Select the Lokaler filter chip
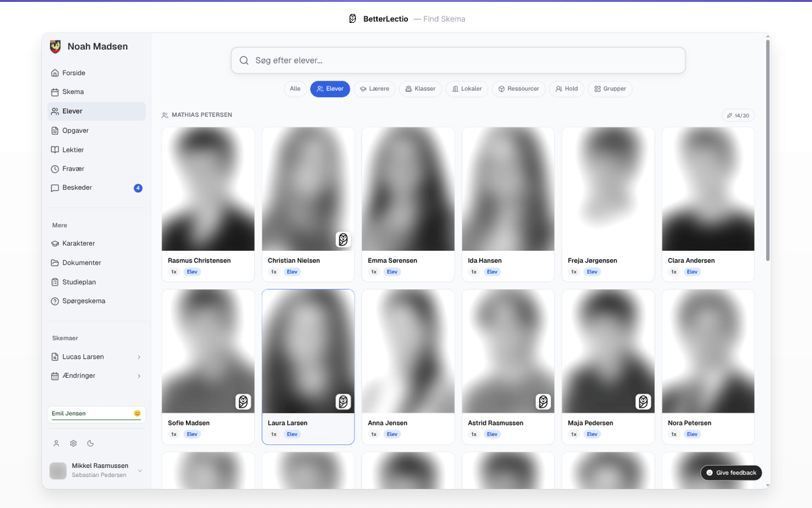This screenshot has width=812, height=508. [467, 89]
